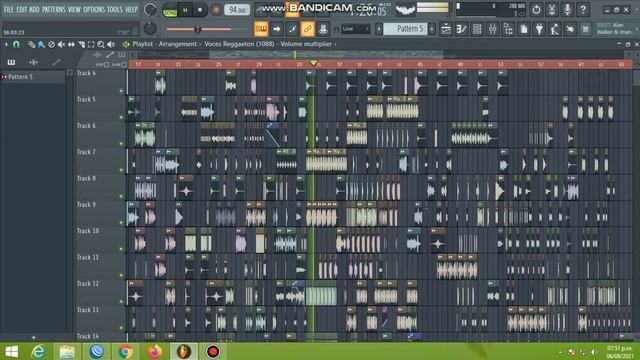Click the 94.000 tempo field

point(237,10)
